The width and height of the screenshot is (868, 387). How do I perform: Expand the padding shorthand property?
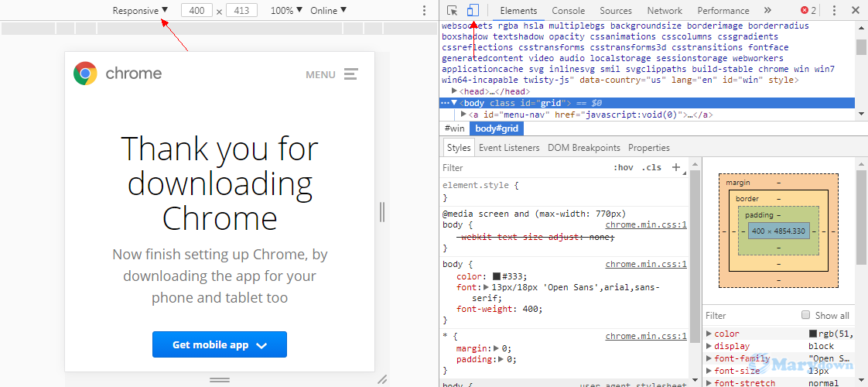[x=501, y=359]
